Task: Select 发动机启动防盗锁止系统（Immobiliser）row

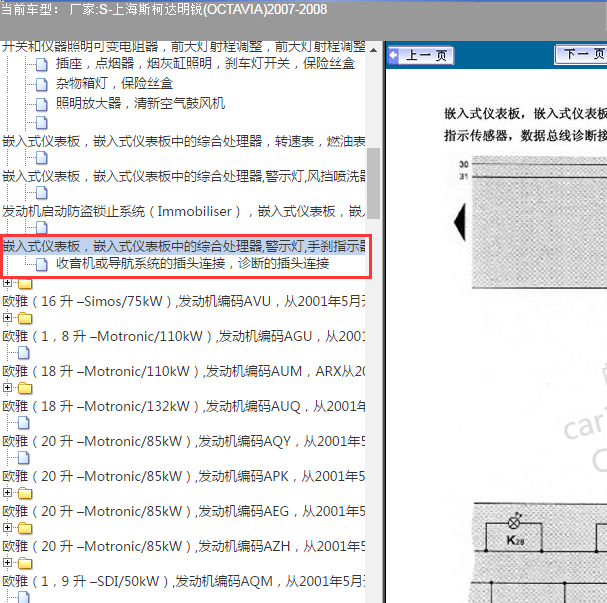Action: point(184,211)
